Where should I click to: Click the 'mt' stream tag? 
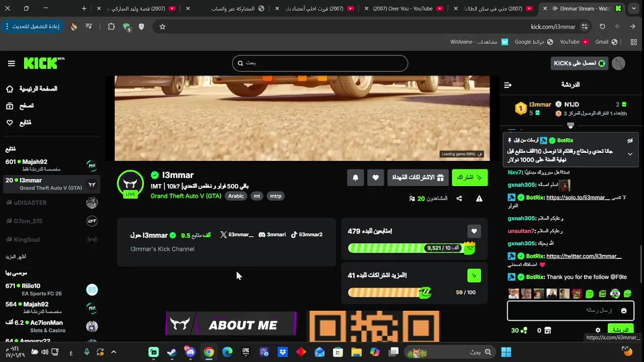tap(257, 196)
